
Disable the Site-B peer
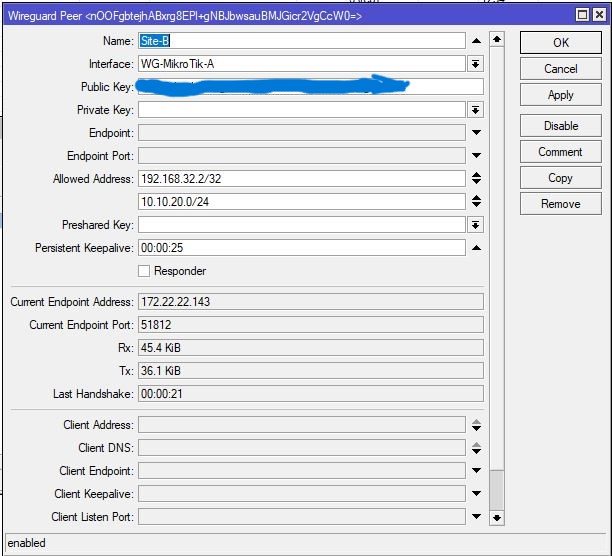(560, 126)
